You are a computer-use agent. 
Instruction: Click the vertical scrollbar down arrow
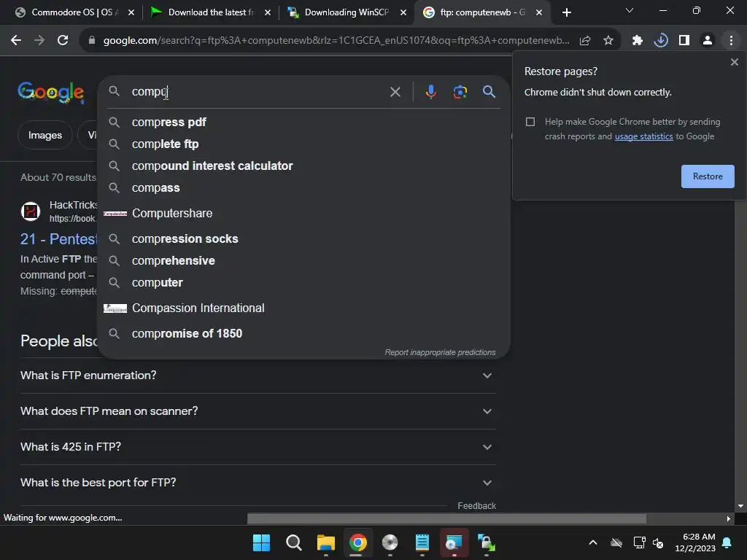pos(740,506)
